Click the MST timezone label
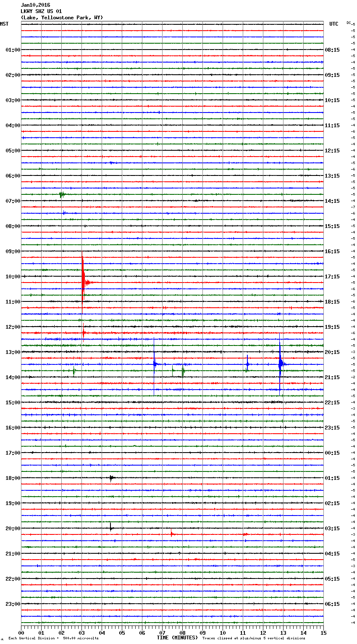Viewport: 357px width, 644px height. click(x=4, y=24)
